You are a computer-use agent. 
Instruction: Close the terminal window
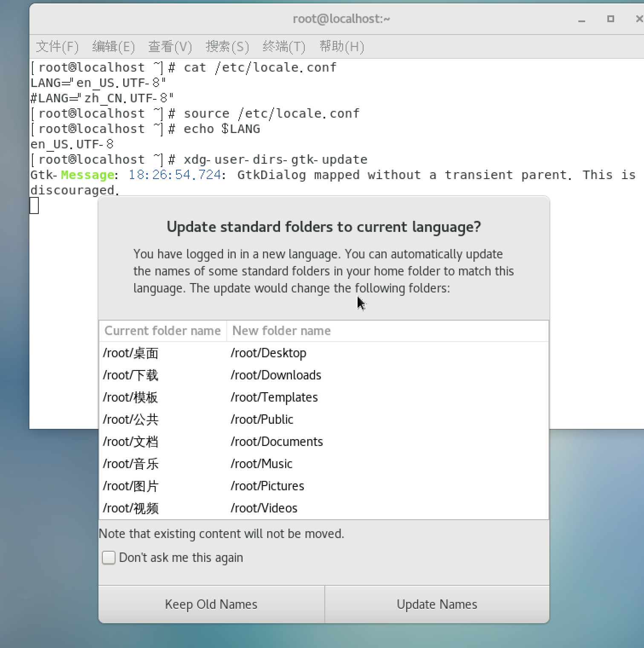click(x=639, y=19)
